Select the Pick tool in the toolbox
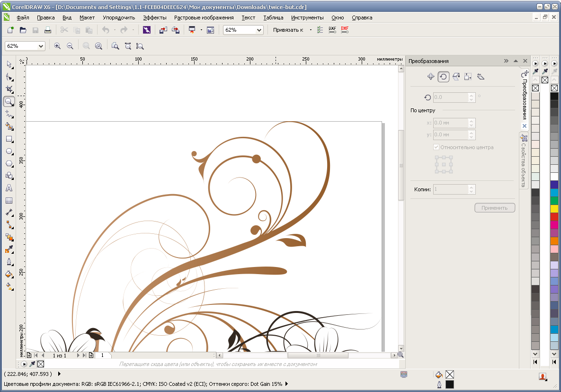Screen dimensions: 561x392 click(x=9, y=64)
